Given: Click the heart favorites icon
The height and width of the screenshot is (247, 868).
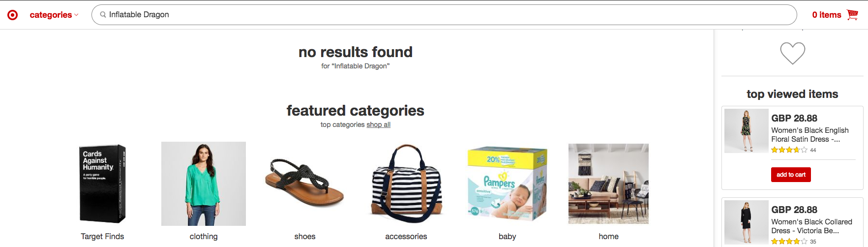Looking at the screenshot, I should [x=792, y=53].
